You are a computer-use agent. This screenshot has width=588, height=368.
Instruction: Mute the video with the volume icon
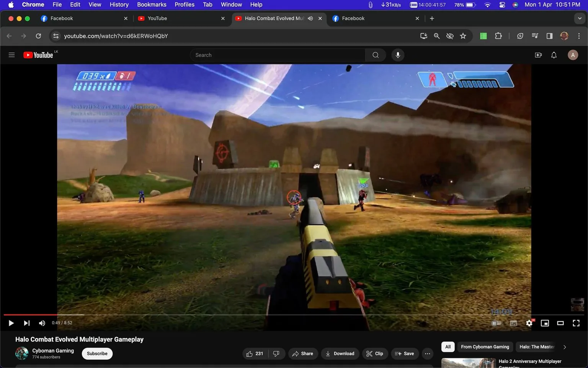point(42,323)
